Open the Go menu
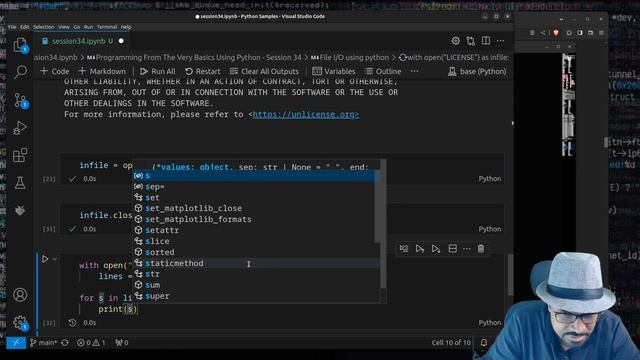This screenshot has height=360, width=640. [x=77, y=27]
